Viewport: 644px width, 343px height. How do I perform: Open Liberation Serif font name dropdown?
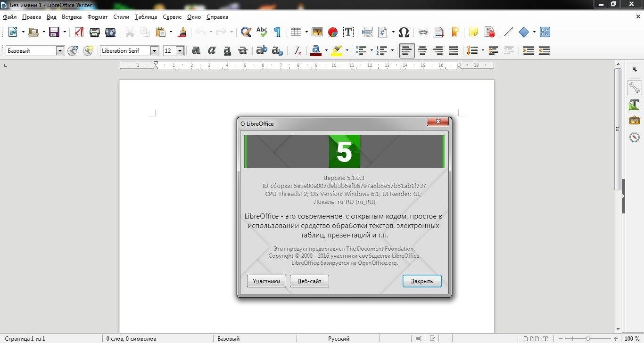[x=154, y=50]
